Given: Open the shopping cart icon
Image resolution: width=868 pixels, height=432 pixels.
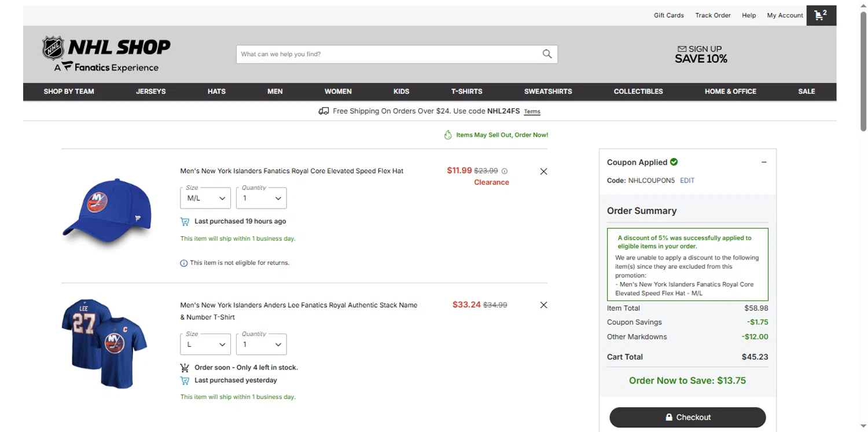Looking at the screenshot, I should coord(820,16).
